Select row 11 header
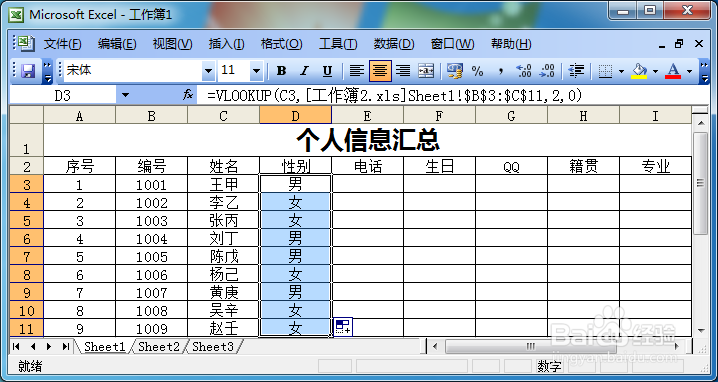Screen dimensions: 718x382 27,328
